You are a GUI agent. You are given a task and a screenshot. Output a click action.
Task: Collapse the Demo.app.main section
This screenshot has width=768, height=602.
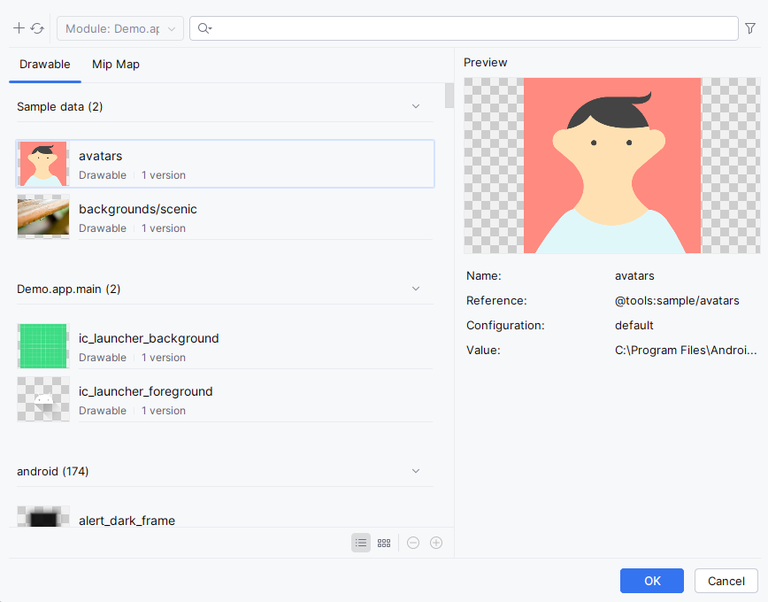point(415,289)
